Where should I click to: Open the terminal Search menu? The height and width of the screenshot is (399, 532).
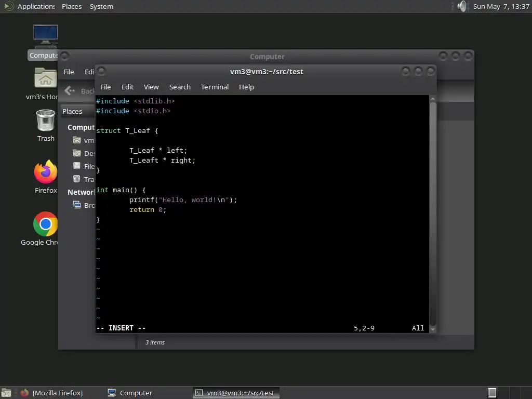click(180, 87)
